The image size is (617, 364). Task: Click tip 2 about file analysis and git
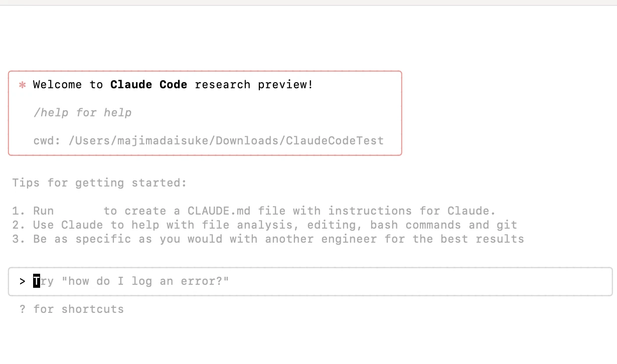click(x=264, y=225)
